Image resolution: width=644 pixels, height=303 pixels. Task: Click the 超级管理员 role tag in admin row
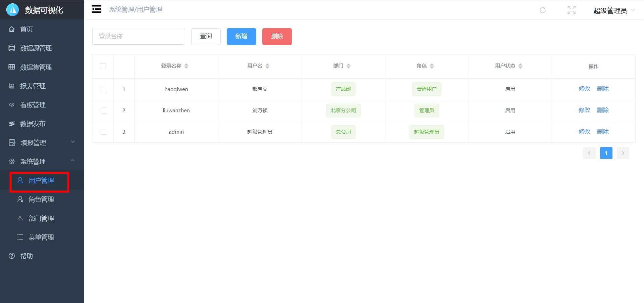click(x=427, y=132)
